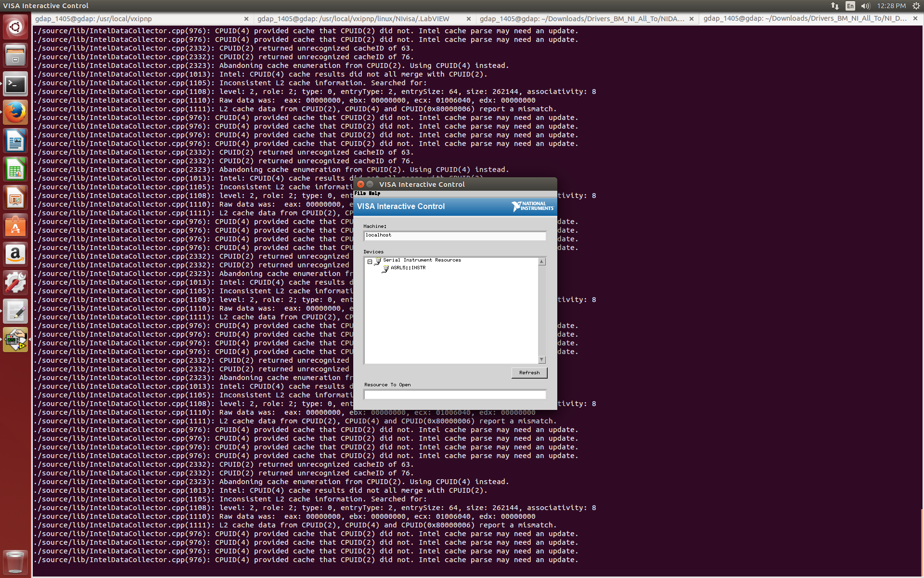Viewport: 924px width, 578px height.
Task: Select Serial Instrument Resources tree item
Action: coord(422,260)
